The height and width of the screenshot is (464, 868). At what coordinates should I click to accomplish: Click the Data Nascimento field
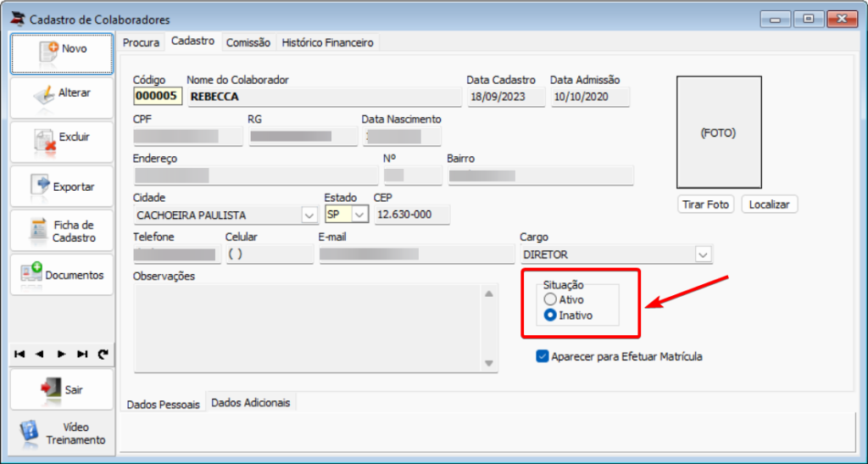[x=402, y=137]
